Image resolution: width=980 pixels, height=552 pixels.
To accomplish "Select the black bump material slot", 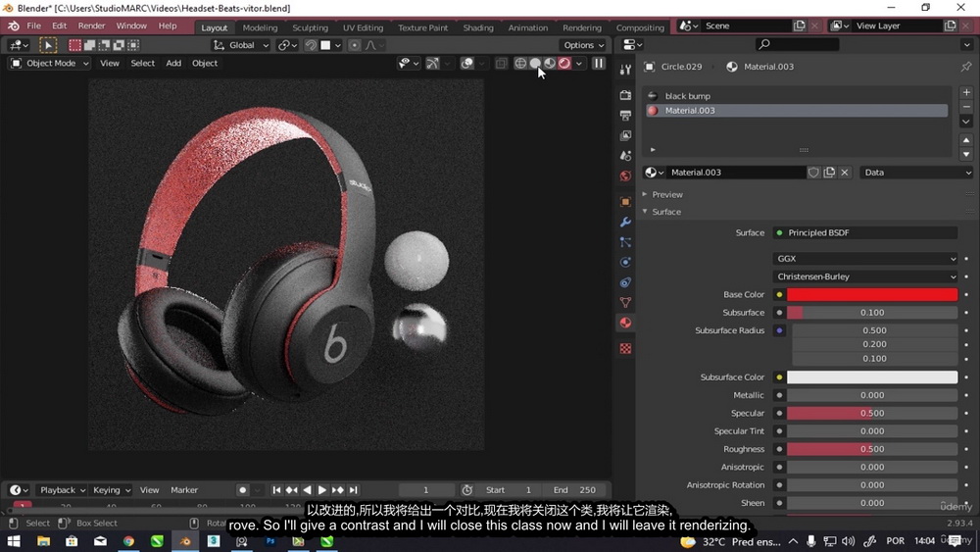I will pyautogui.click(x=797, y=96).
